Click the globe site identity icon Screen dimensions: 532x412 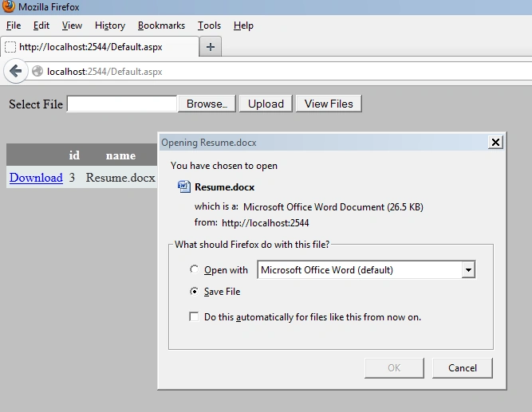point(37,71)
